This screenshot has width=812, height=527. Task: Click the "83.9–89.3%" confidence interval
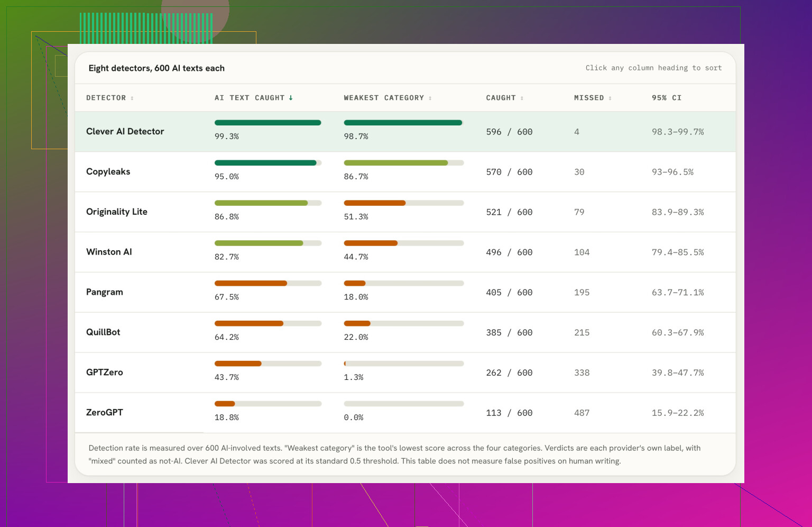(x=678, y=213)
